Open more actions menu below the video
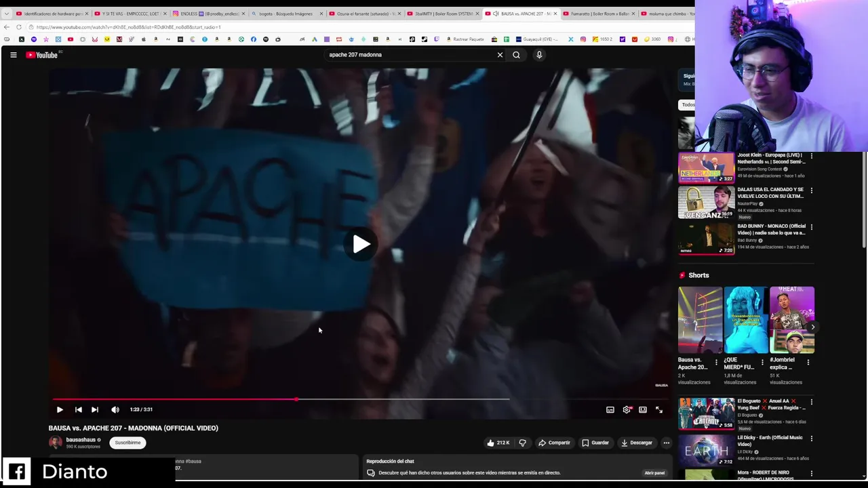 click(666, 443)
